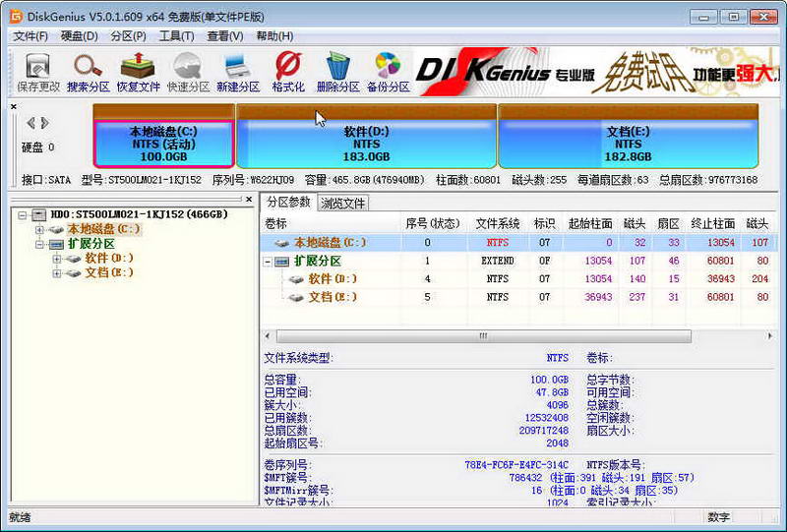Click the 标识 column header
Image resolution: width=787 pixels, height=532 pixels.
545,224
